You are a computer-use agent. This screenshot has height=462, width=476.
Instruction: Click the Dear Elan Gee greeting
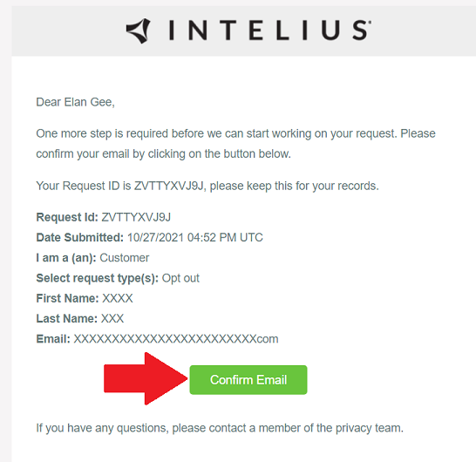pos(75,102)
